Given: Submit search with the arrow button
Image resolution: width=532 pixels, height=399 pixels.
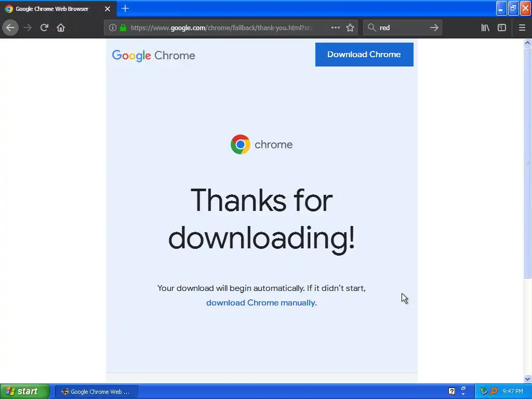Looking at the screenshot, I should [434, 28].
